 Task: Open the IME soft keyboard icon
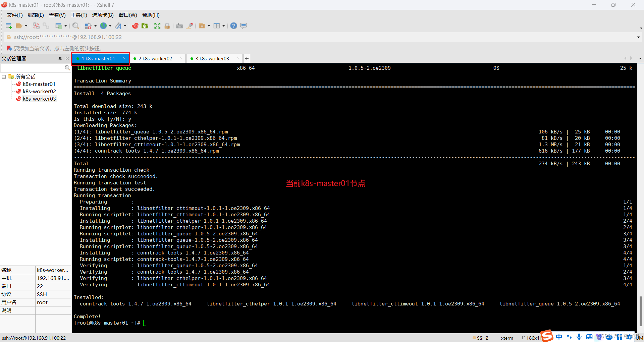coord(589,337)
